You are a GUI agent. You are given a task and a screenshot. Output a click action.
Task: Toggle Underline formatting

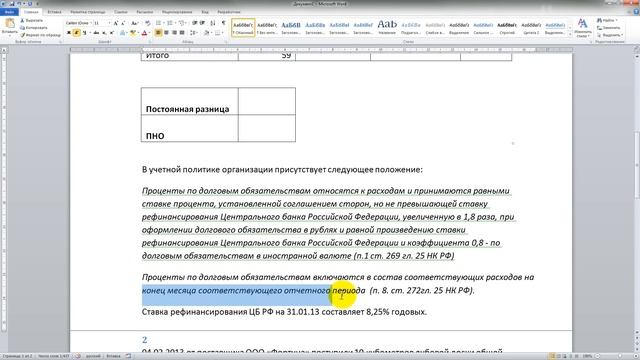84,33
